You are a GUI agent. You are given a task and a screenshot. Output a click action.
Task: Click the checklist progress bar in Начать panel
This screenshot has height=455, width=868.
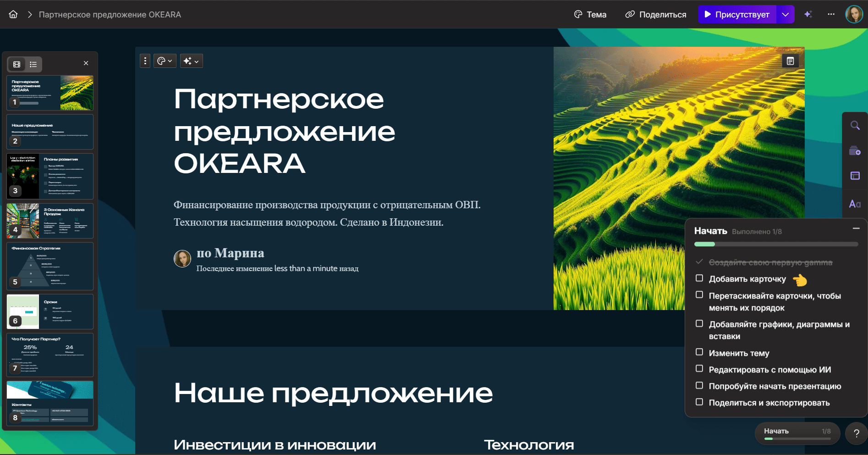[776, 244]
